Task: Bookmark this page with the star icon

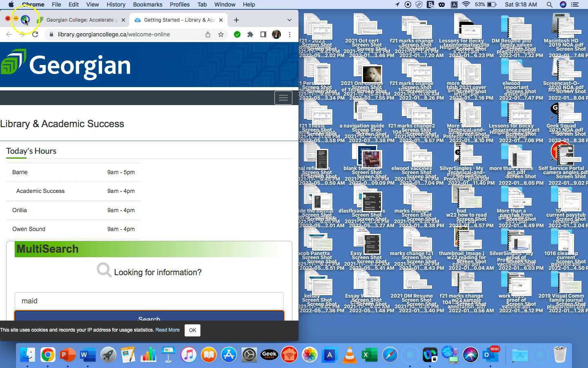Action: point(221,34)
